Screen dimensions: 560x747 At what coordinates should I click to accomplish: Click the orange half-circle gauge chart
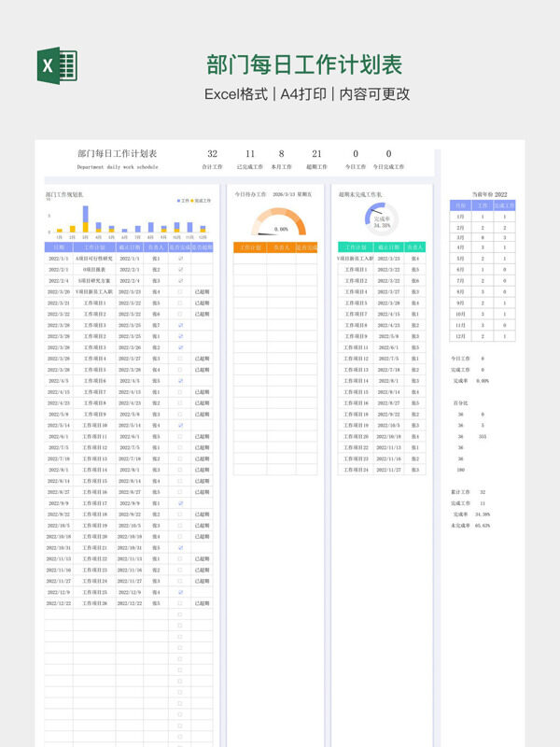[278, 221]
